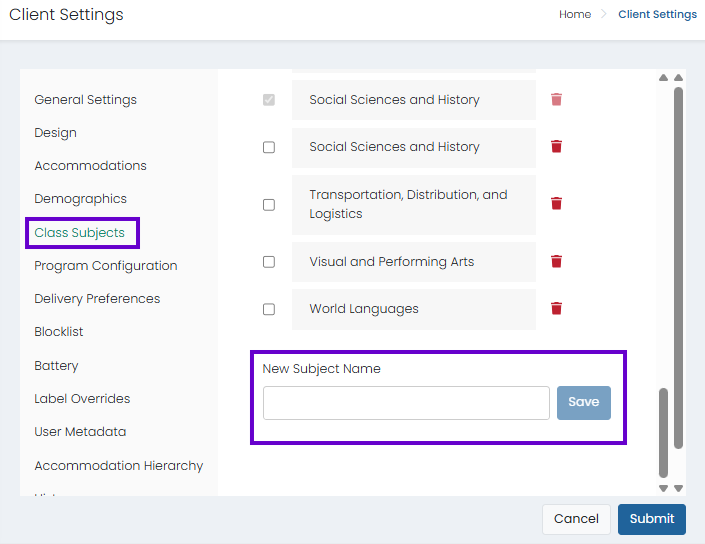Viewport: 705px width, 544px height.
Task: Click the inner short scrollbar thumb
Action: (663, 433)
